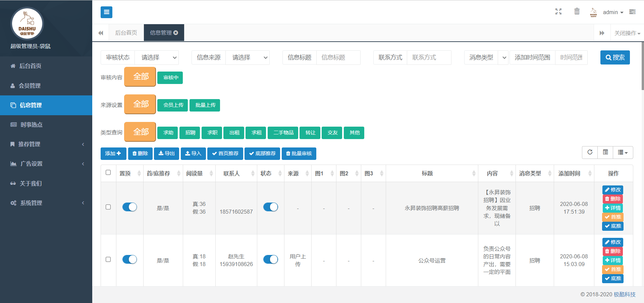Filter source by 会员上传
This screenshot has width=644, height=303.
pos(173,105)
